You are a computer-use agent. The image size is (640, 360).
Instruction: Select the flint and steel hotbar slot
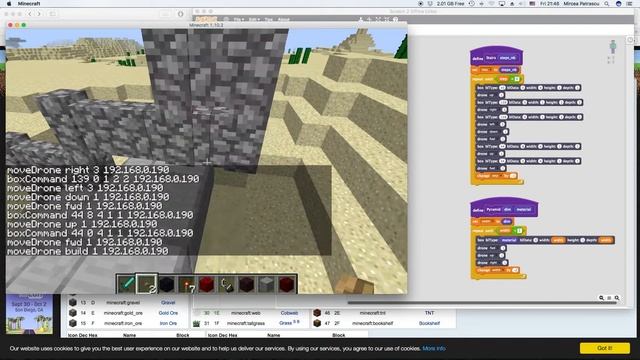[227, 284]
